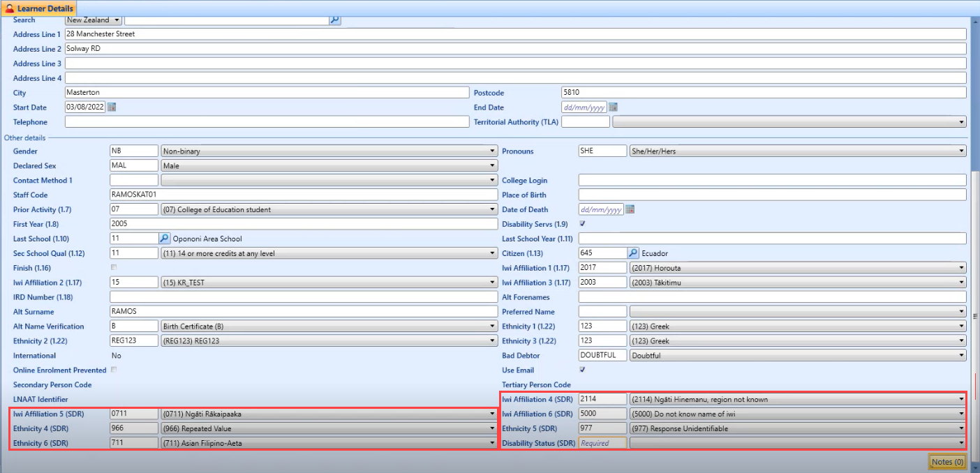This screenshot has height=473, width=980.
Task: Click the Address Line 3 field
Action: [515, 63]
